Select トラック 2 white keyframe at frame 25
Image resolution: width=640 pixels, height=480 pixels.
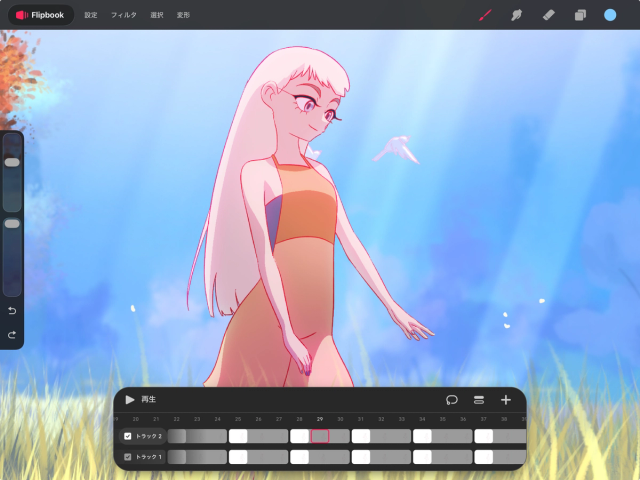tap(238, 436)
